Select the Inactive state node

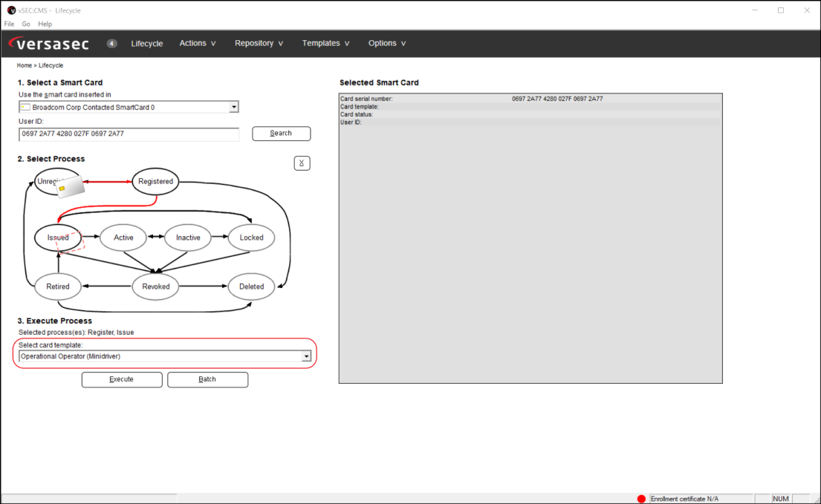[x=188, y=238]
